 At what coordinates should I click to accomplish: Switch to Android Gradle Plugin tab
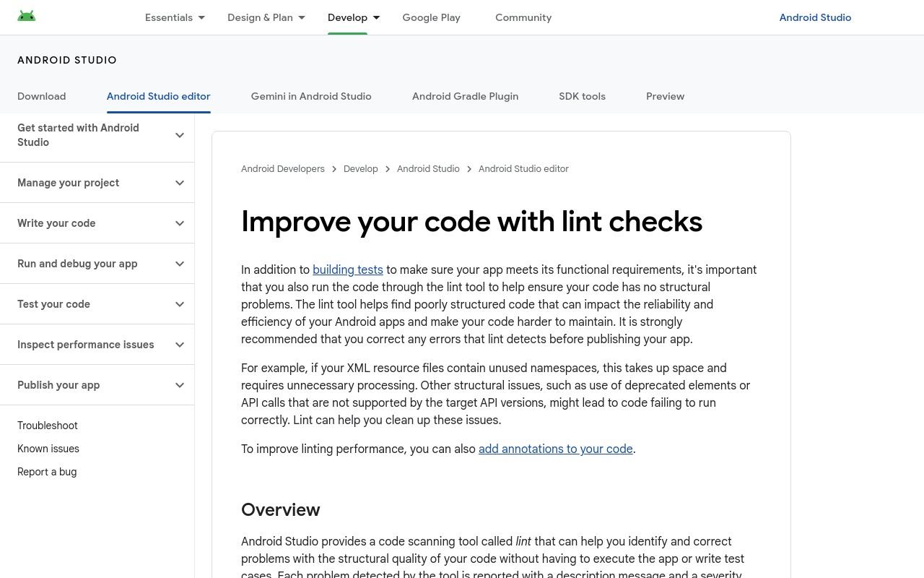[465, 96]
